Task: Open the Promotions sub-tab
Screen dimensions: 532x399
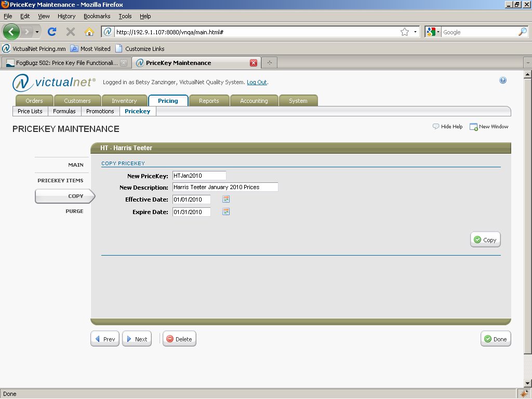Action: pos(100,111)
